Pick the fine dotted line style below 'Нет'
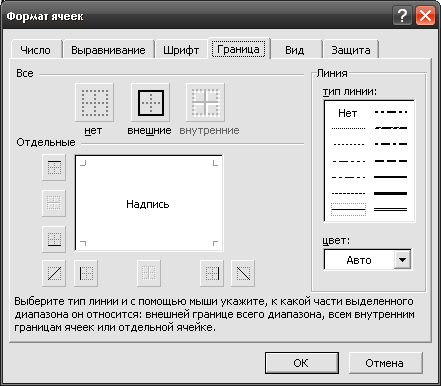441x386 pixels. tap(348, 128)
